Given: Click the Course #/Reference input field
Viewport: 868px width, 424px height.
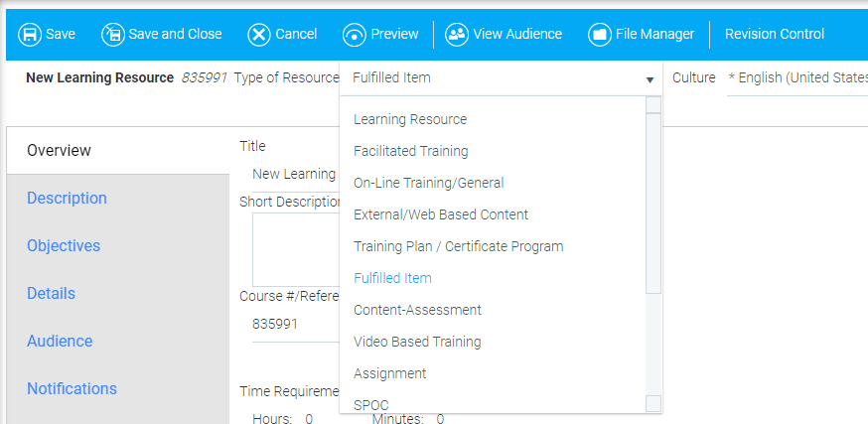Looking at the screenshot, I should [x=288, y=325].
